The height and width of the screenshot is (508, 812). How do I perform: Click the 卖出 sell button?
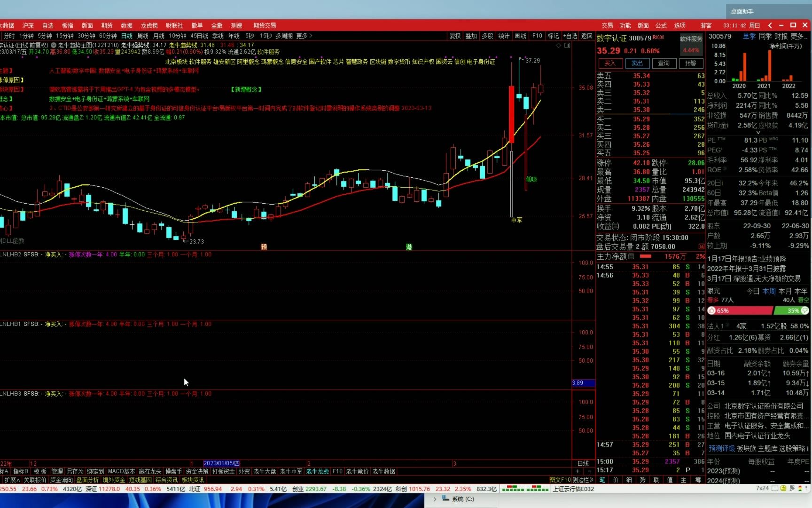pos(637,63)
